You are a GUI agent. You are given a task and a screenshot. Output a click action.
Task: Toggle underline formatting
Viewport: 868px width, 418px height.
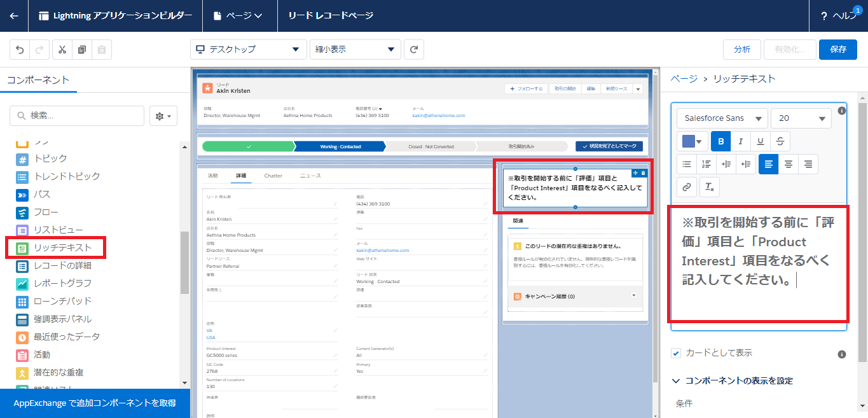(x=761, y=141)
